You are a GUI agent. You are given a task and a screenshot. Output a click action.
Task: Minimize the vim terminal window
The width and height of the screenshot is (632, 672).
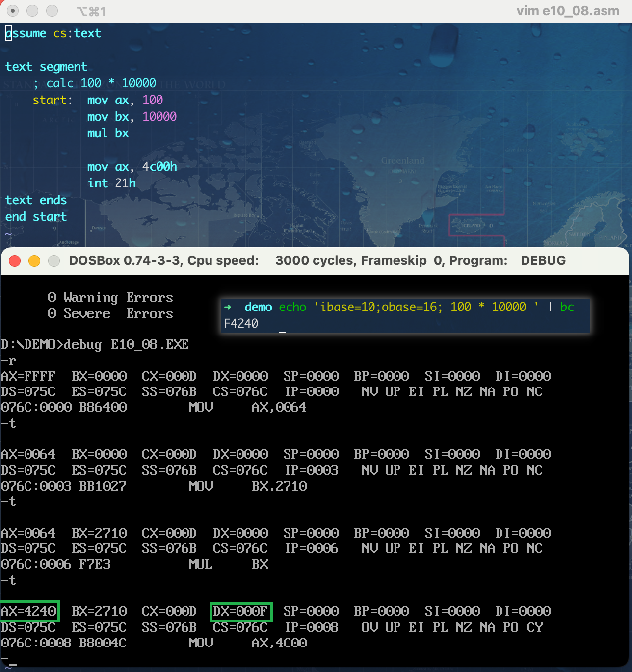32,11
